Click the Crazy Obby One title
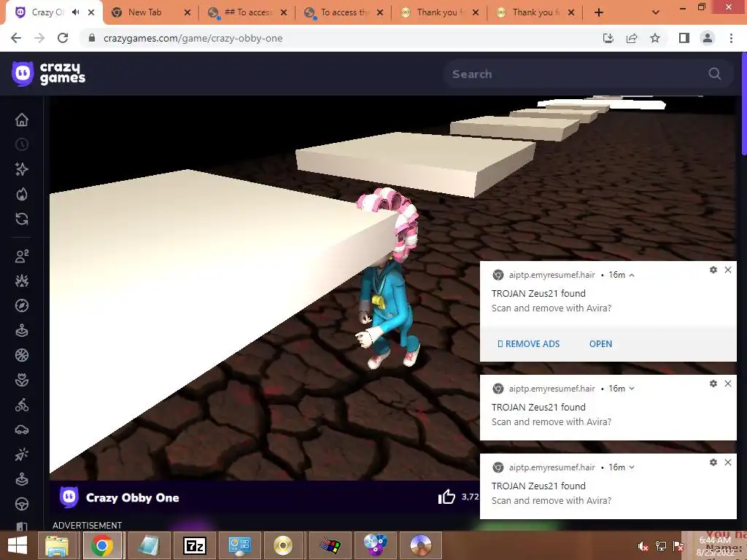Screen dimensions: 747x560 point(133,497)
